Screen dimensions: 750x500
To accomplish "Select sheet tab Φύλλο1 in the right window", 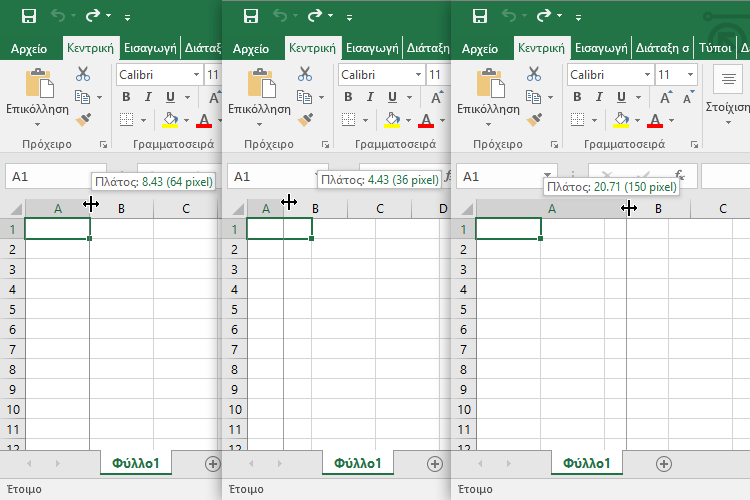I will [586, 463].
